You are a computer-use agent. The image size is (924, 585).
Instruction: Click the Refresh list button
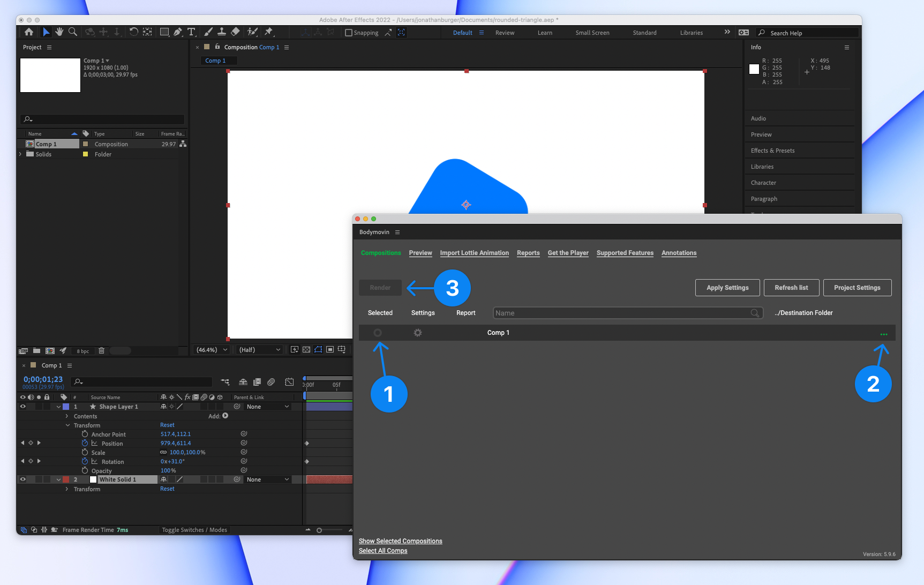[x=791, y=288]
